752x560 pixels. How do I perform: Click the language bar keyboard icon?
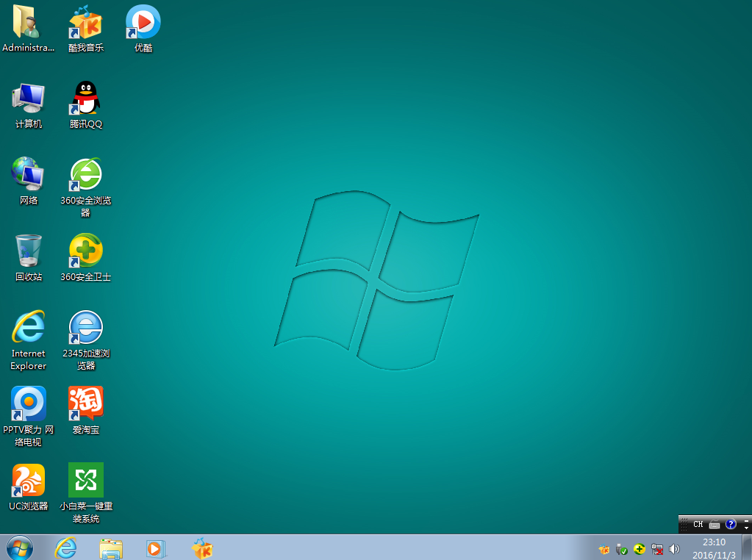click(x=715, y=525)
